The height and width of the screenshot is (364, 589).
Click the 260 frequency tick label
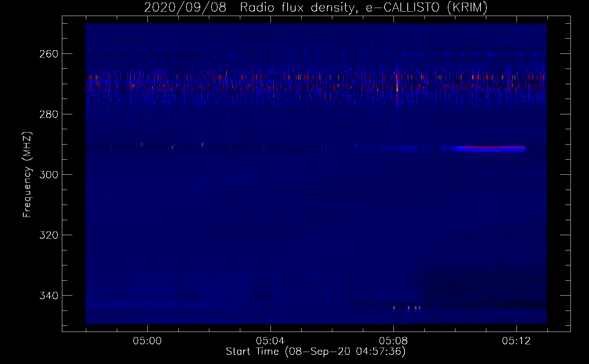48,54
